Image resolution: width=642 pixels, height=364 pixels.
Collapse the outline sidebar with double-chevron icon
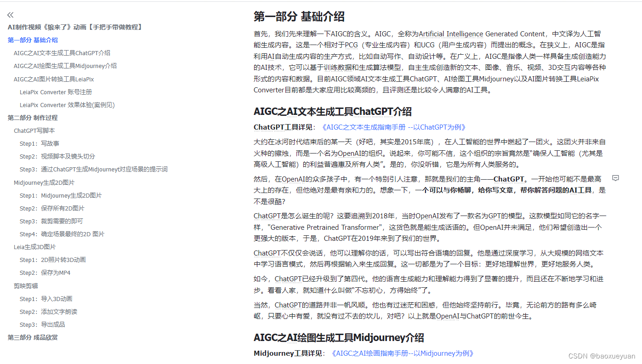click(x=11, y=15)
